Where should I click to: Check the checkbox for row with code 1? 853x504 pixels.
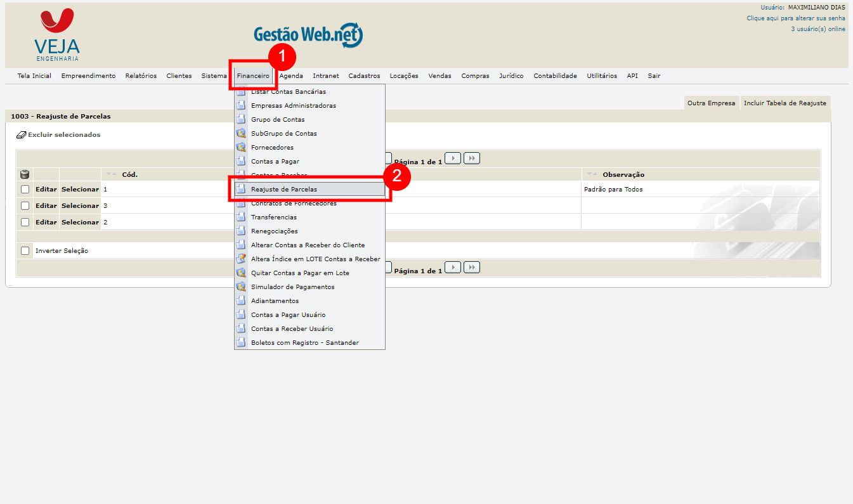(25, 189)
